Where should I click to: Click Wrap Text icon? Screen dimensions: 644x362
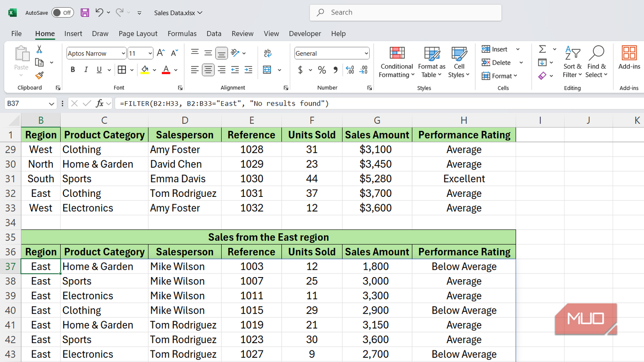pos(267,53)
